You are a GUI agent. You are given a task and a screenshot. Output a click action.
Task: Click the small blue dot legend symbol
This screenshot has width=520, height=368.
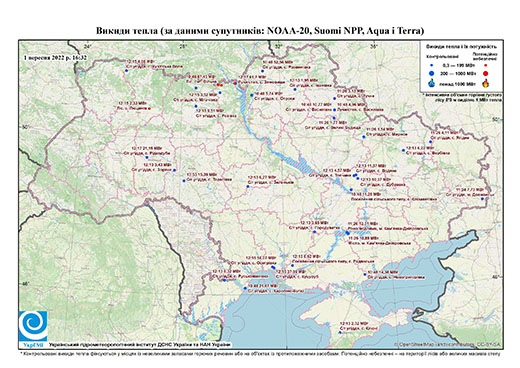click(431, 65)
